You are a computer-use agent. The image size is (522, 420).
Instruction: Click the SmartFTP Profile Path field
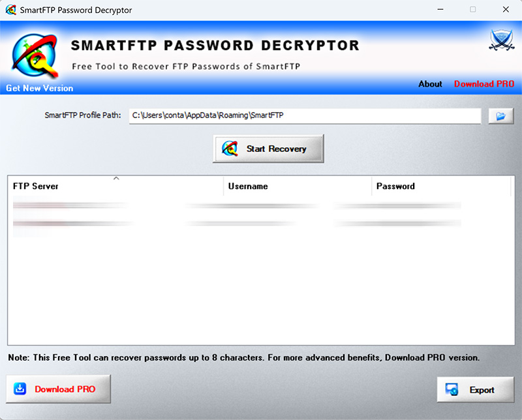[304, 115]
